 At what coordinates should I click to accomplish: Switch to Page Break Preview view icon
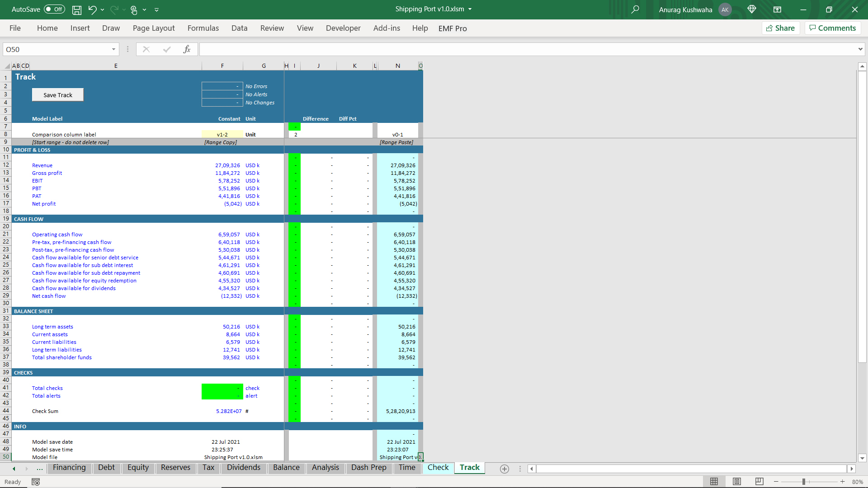[759, 482]
